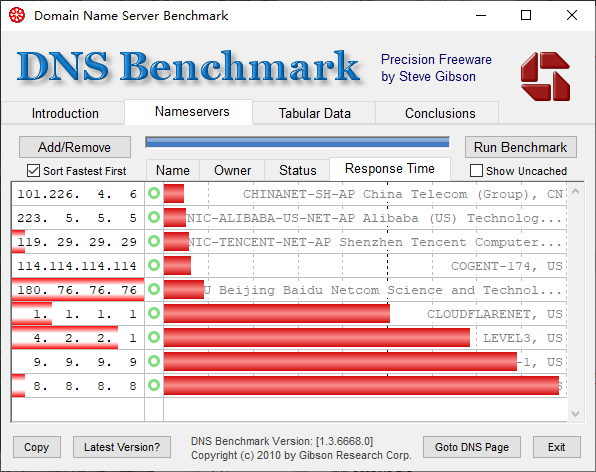Copy results with the Copy button
Screen dimensions: 596x472
coord(37,447)
